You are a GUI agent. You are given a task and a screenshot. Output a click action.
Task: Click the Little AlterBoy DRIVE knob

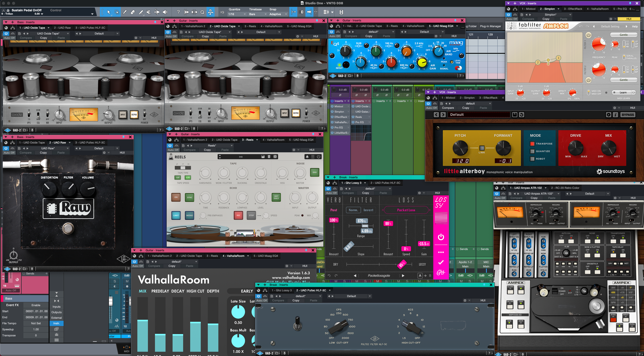(576, 148)
